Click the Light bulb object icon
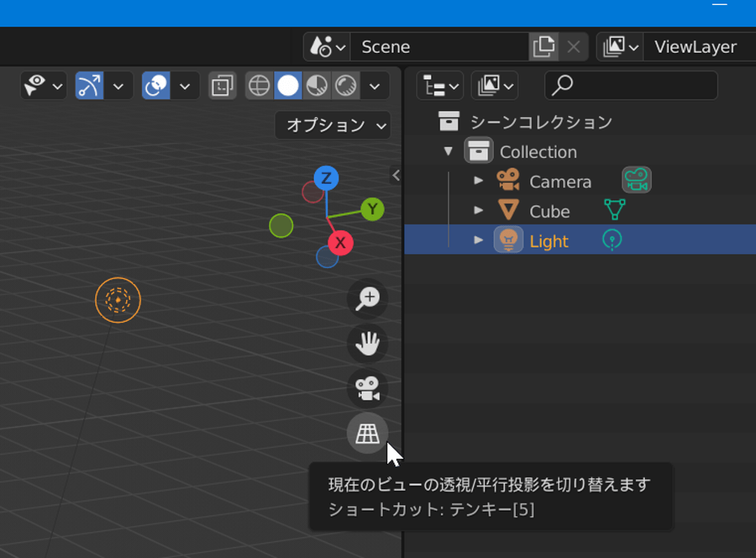The height and width of the screenshot is (558, 756). click(508, 240)
